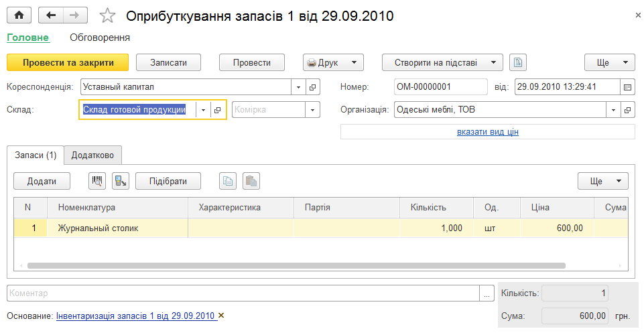
Task: Navigate forward with the right arrow
Action: coord(75,15)
